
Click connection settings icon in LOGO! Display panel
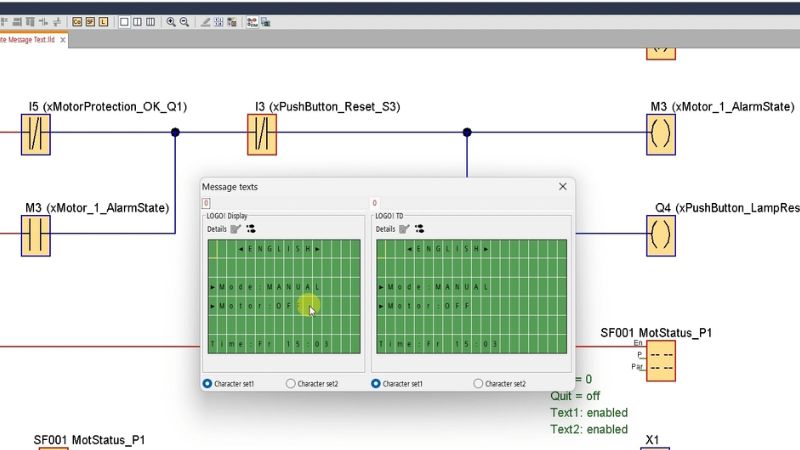click(251, 229)
